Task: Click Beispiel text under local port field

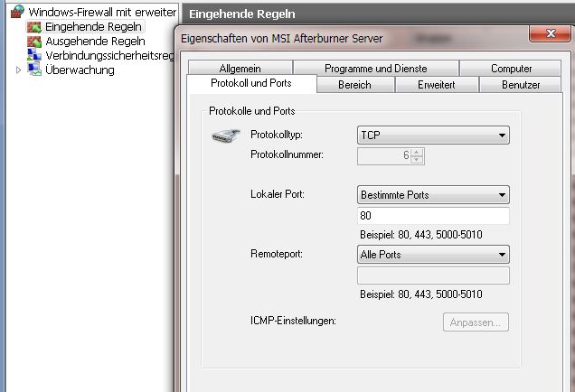Action: tap(421, 235)
